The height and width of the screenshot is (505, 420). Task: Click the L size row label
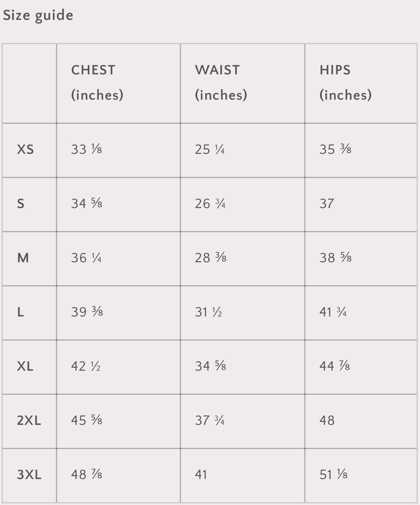point(21,312)
